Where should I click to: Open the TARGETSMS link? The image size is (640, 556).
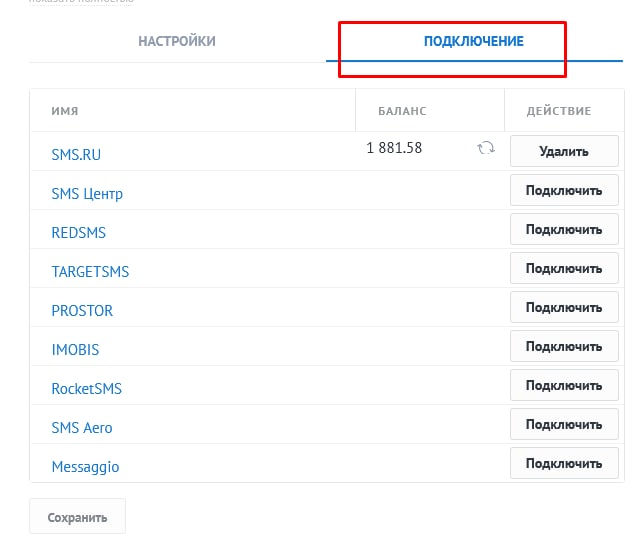point(90,271)
